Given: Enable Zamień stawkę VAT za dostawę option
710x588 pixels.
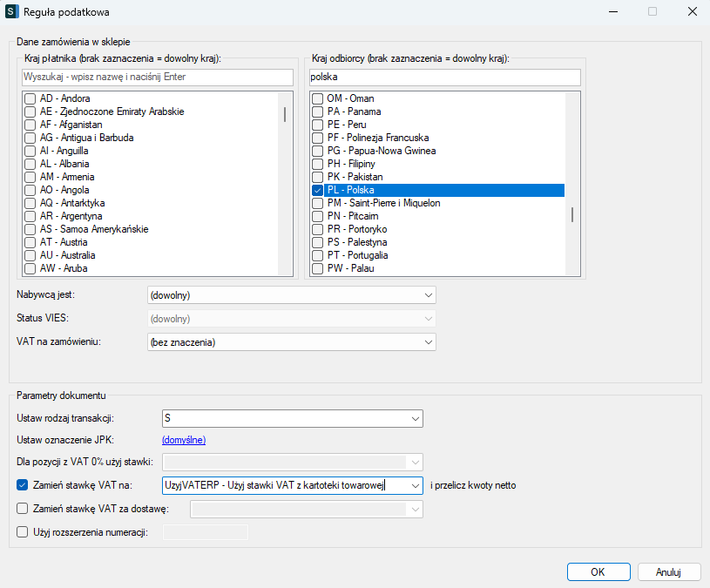Looking at the screenshot, I should coord(23,509).
